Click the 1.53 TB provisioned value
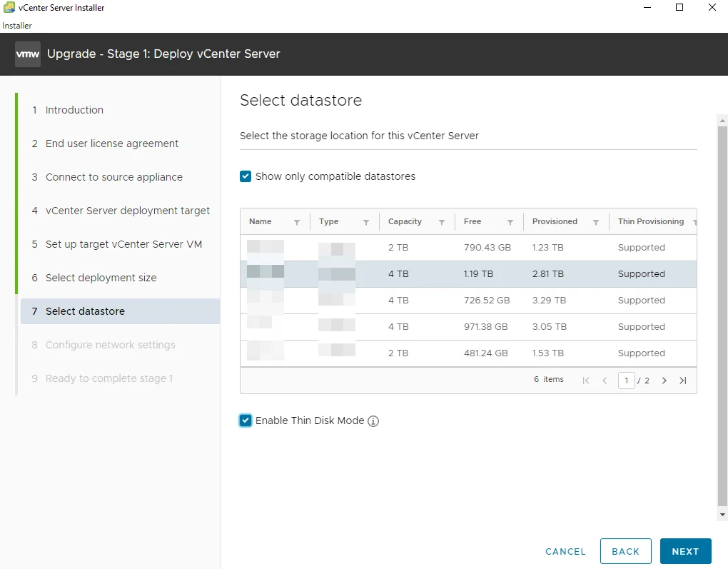The image size is (728, 569). pyautogui.click(x=548, y=353)
